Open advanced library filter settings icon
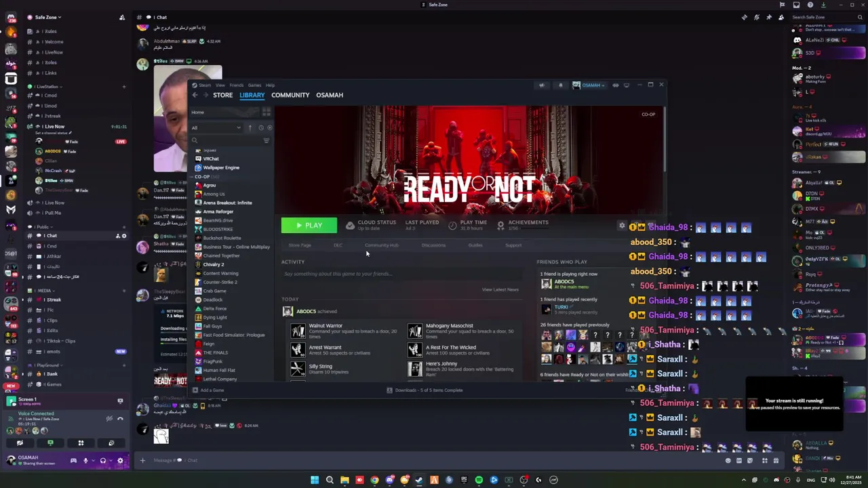 click(267, 140)
